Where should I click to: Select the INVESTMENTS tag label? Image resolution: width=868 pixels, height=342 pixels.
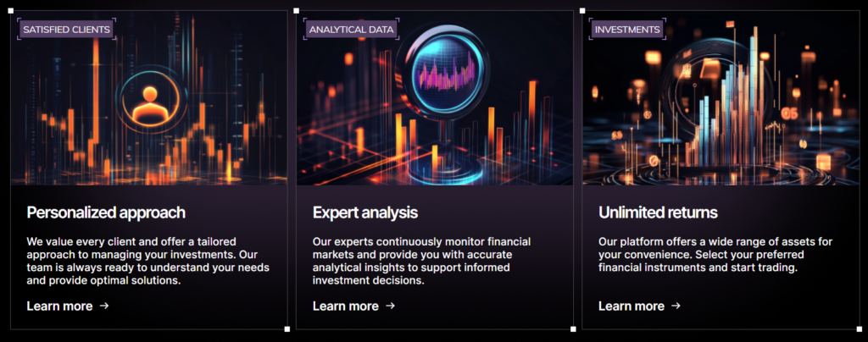point(627,30)
